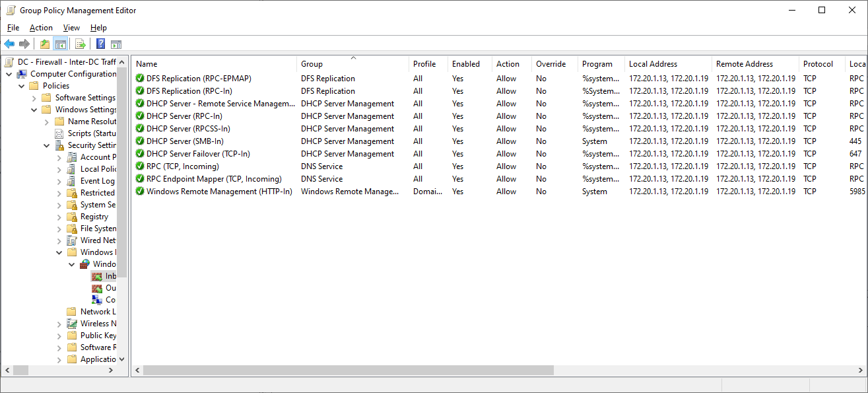This screenshot has height=393, width=868.
Task: Open the View menu
Action: (71, 28)
